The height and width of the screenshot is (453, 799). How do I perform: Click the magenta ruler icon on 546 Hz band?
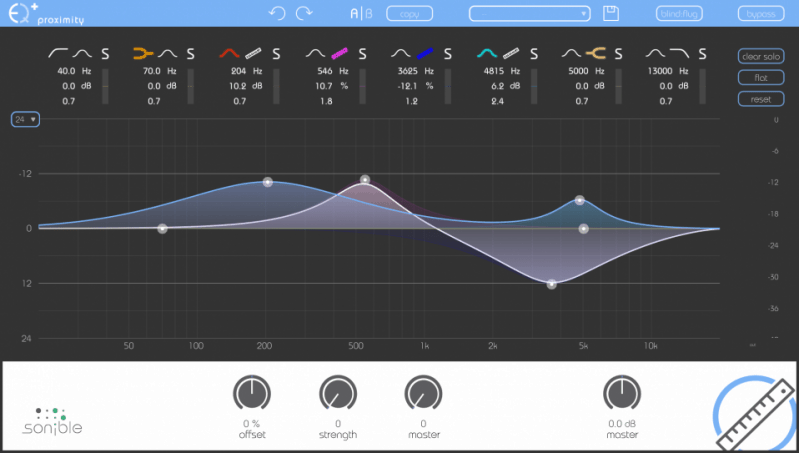[x=339, y=53]
